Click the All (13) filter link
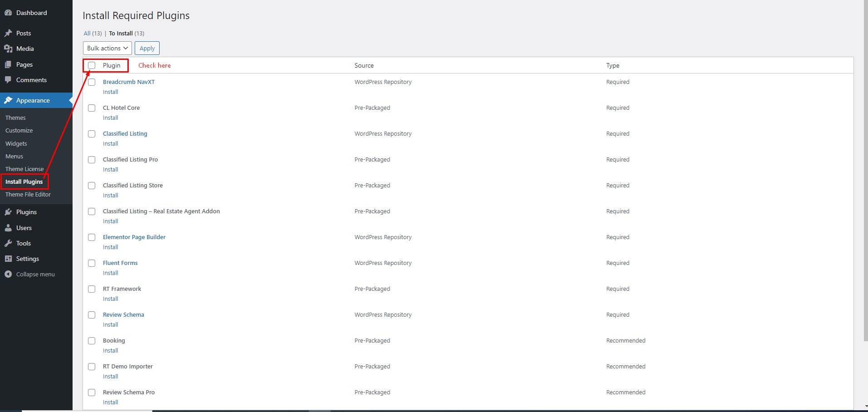 (93, 33)
